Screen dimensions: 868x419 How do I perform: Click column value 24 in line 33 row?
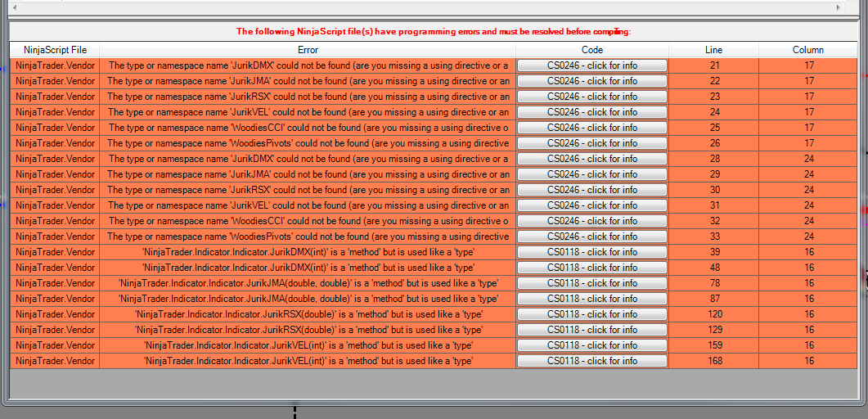[x=807, y=237]
